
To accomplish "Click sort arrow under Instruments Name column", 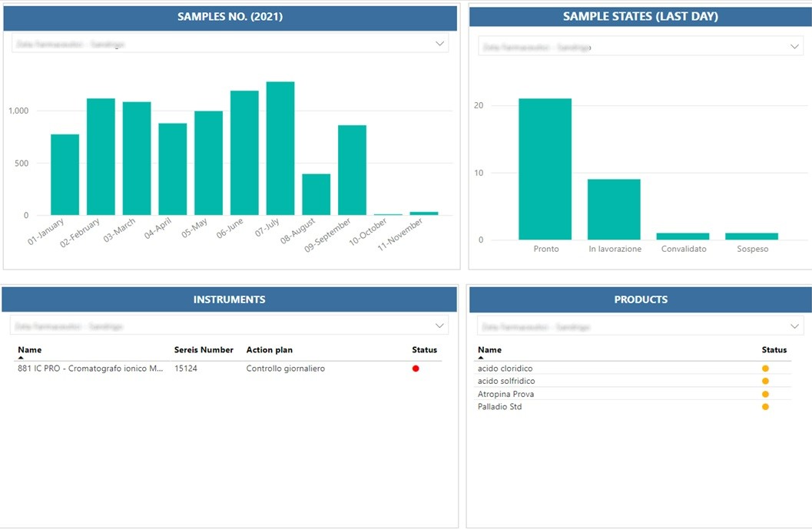I will point(21,358).
